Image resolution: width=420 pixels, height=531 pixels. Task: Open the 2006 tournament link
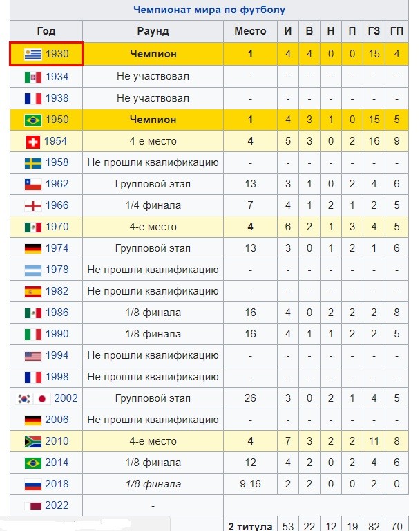pos(57,420)
